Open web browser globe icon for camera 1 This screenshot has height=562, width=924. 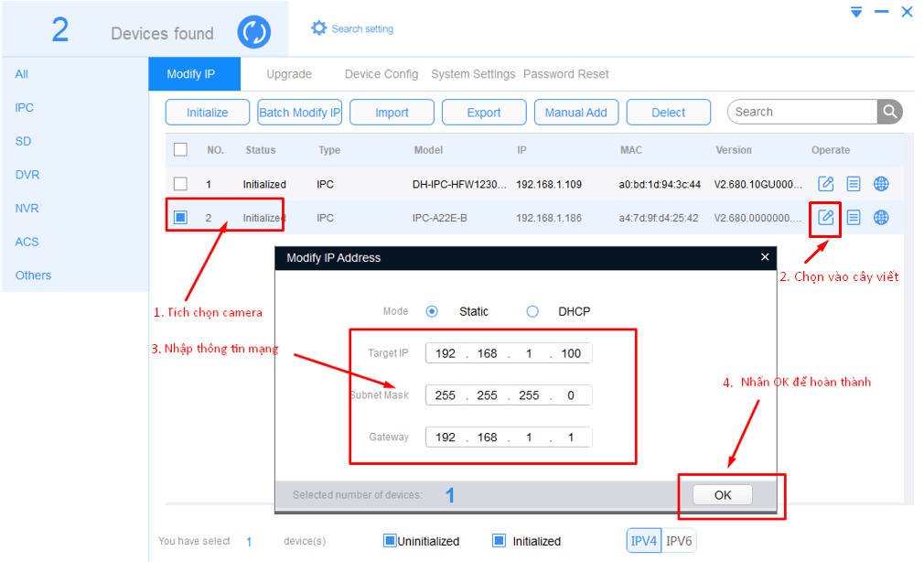click(881, 184)
